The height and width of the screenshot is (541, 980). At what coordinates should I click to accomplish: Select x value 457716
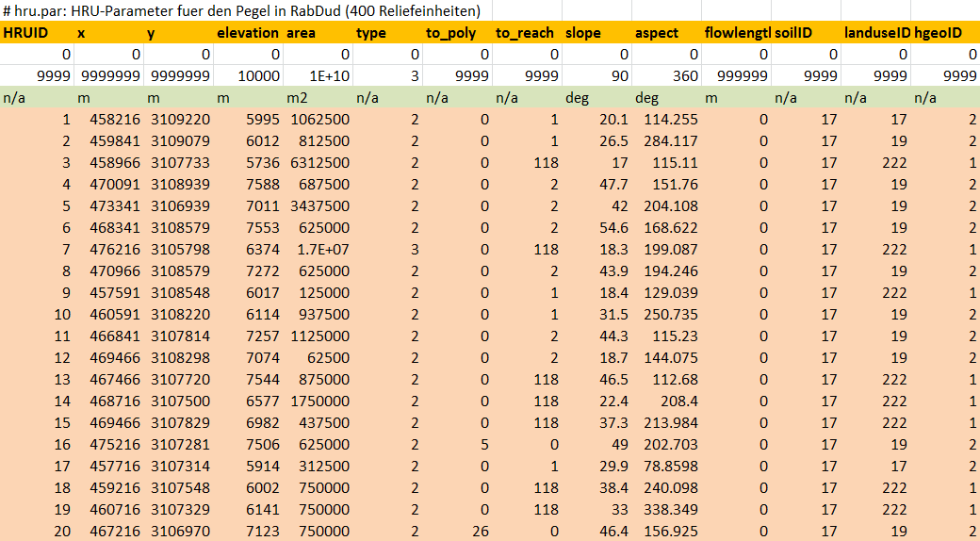click(x=108, y=466)
